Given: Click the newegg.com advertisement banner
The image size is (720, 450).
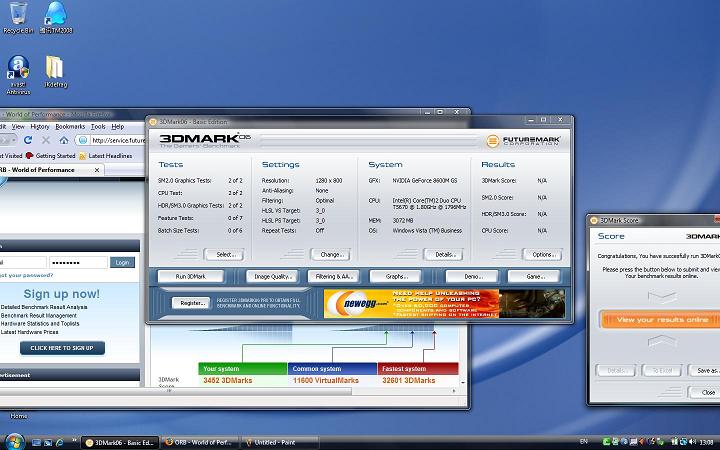Looking at the screenshot, I should (443, 303).
